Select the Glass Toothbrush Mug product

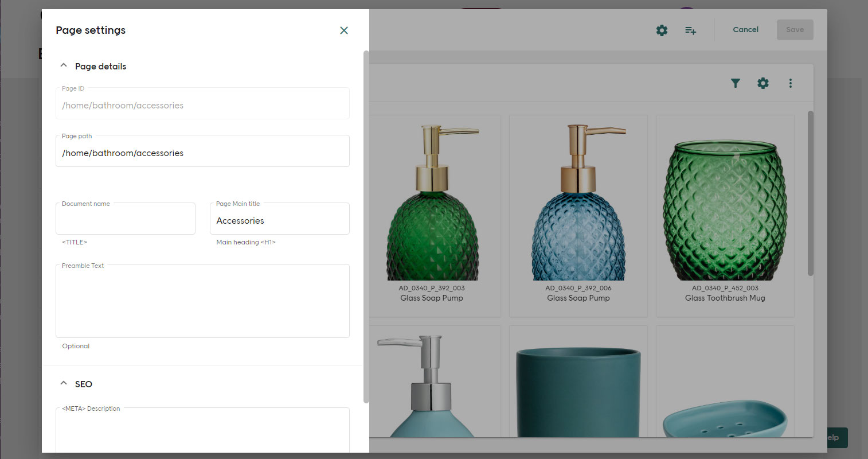click(725, 216)
